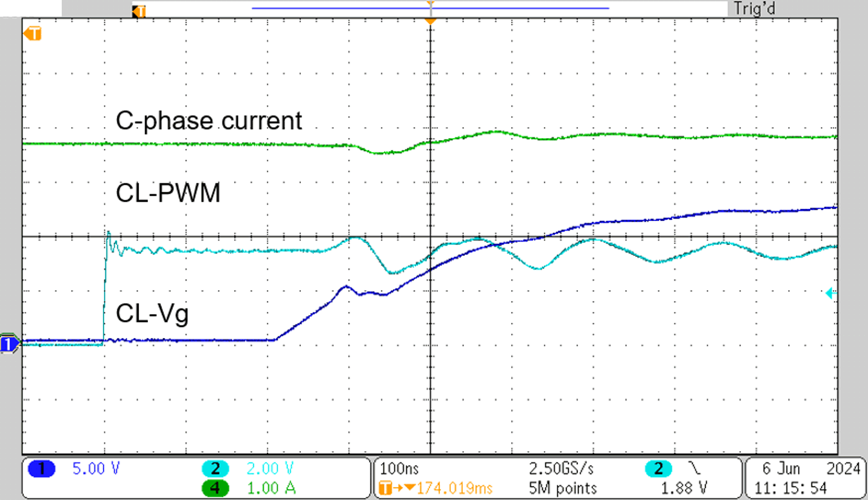Click the record overview bar T marker
The image size is (868, 500).
[x=140, y=12]
